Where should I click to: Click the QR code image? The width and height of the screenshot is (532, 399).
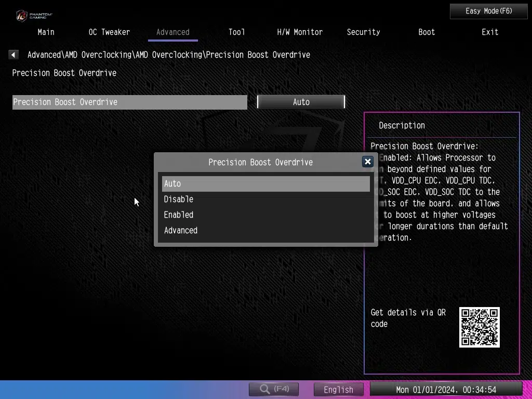click(479, 327)
